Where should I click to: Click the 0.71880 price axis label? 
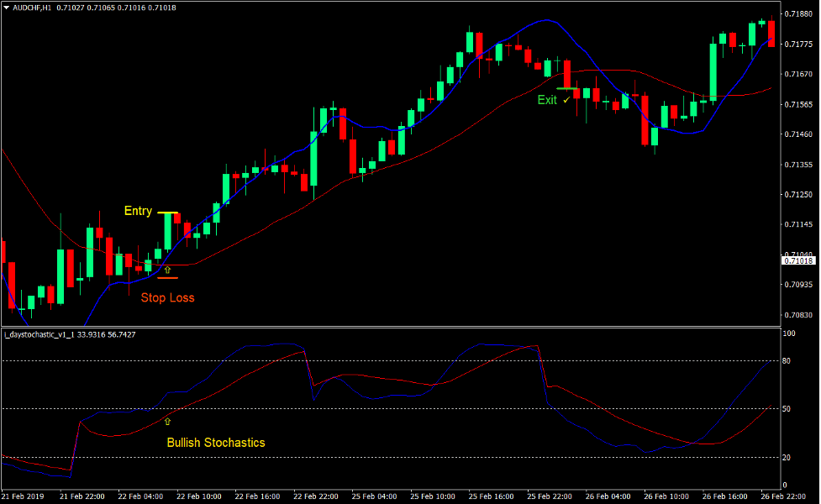pyautogui.click(x=797, y=14)
